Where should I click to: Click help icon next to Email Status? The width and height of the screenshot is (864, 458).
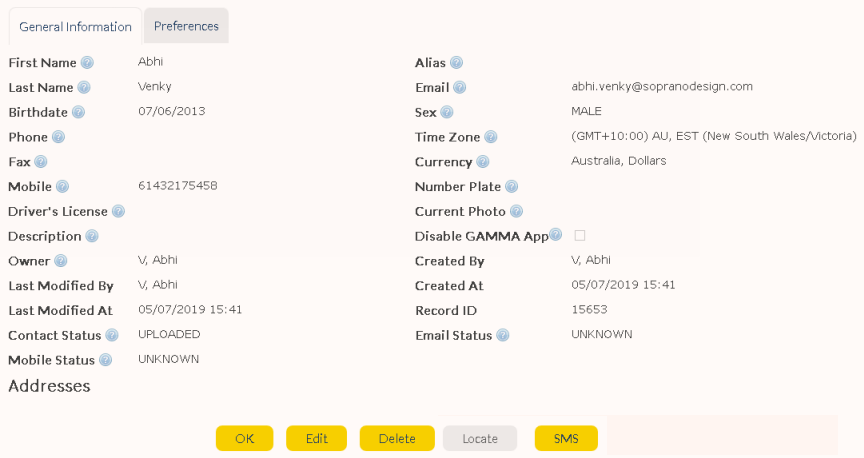502,336
